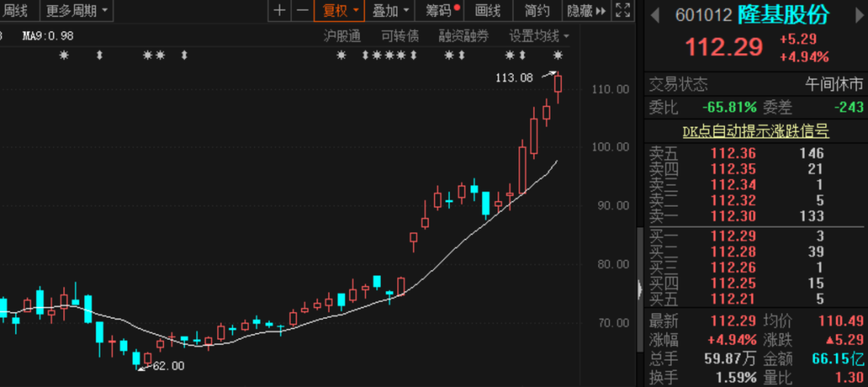
Task: Click the plus zoom-in chart button
Action: pyautogui.click(x=279, y=10)
